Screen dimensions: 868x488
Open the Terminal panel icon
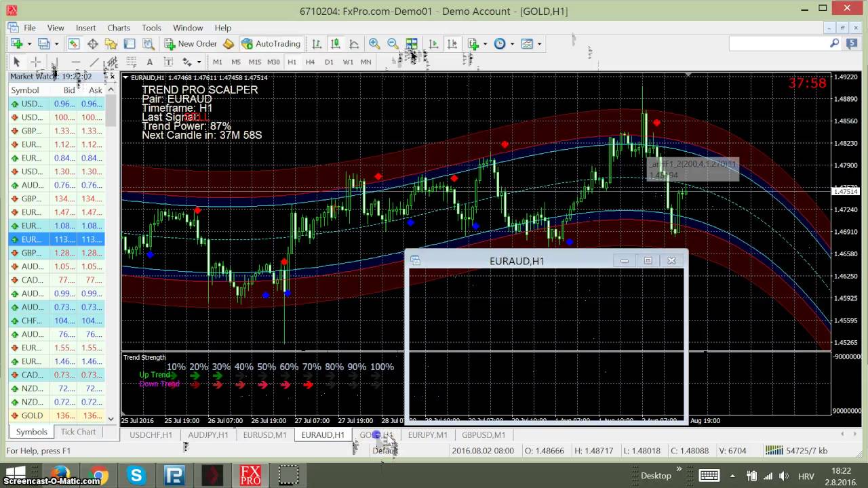pos(130,43)
